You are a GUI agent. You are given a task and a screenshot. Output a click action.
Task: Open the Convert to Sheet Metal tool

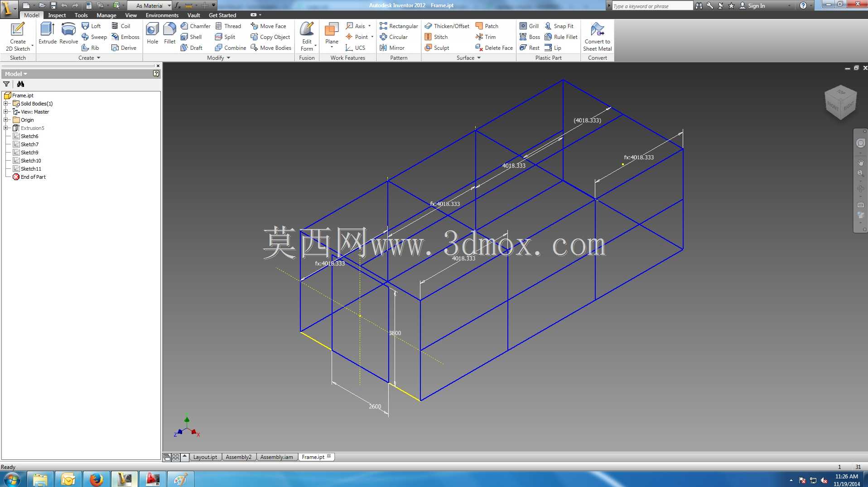(x=597, y=36)
